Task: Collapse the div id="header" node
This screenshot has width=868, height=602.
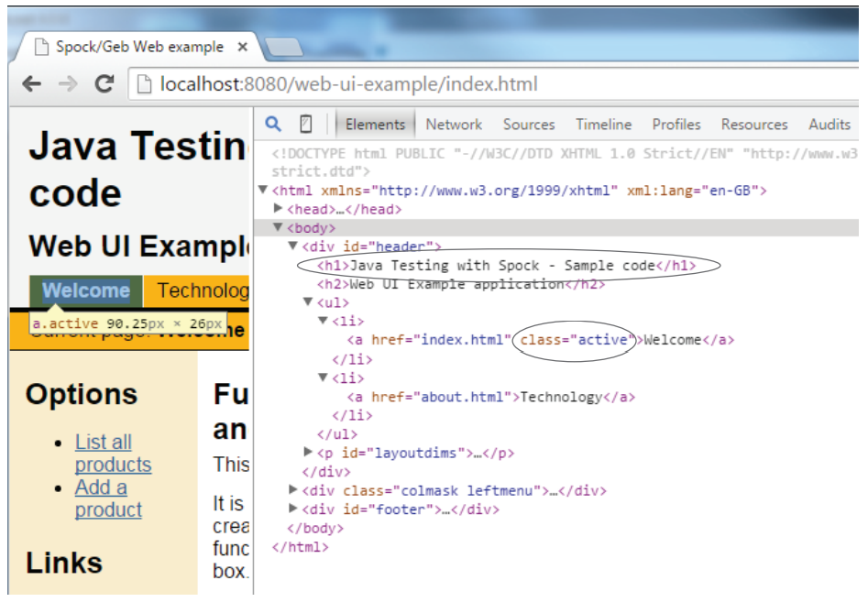Action: [293, 246]
